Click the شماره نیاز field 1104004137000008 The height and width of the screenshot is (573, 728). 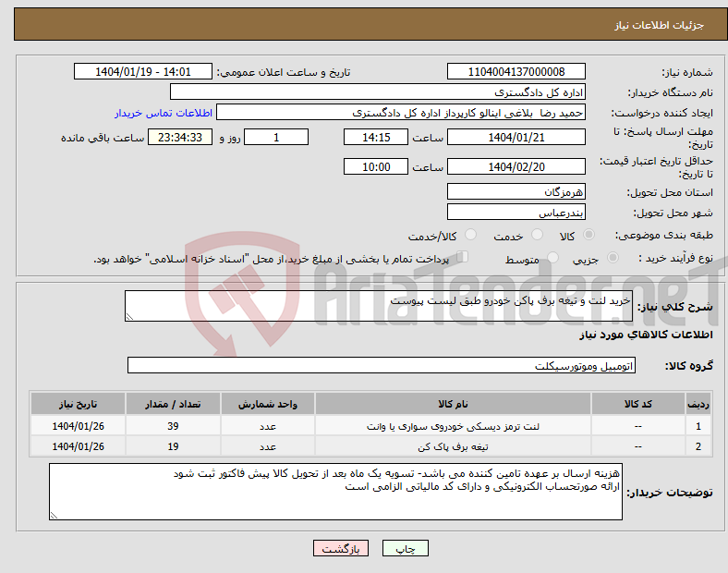click(516, 71)
